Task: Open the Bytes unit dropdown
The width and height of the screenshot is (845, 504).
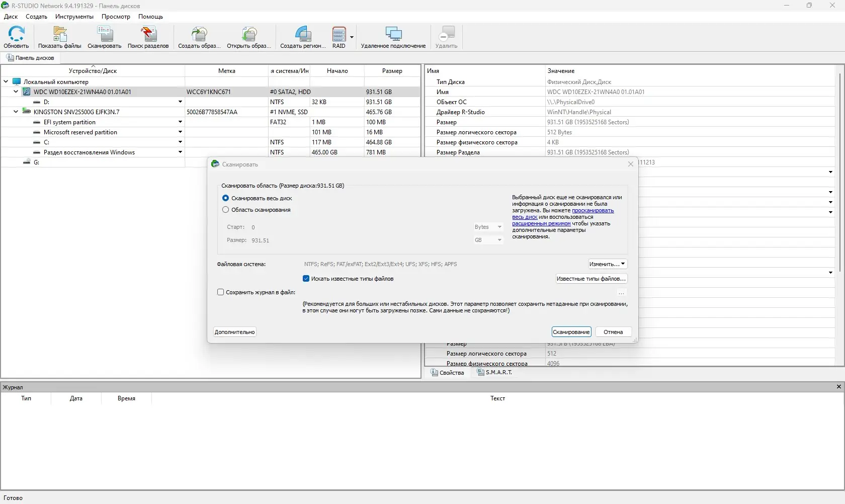Action: 488,227
